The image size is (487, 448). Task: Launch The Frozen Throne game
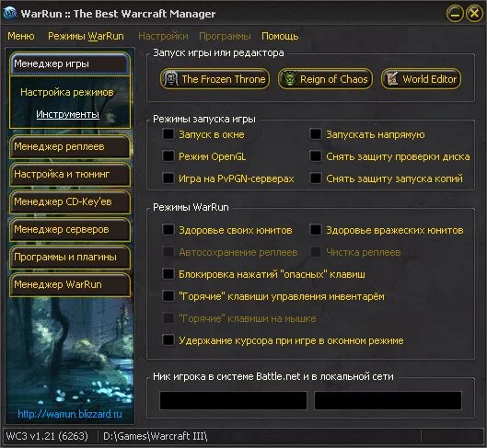[x=215, y=79]
